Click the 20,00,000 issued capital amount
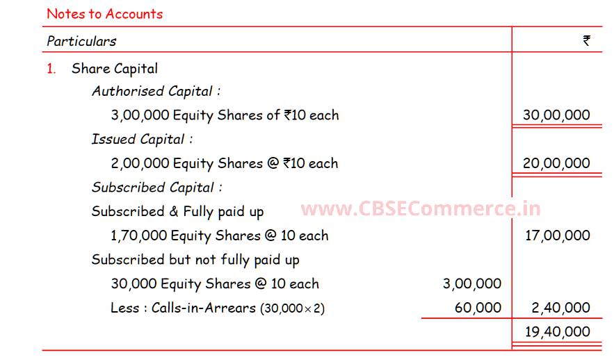The height and width of the screenshot is (364, 614). tap(556, 163)
